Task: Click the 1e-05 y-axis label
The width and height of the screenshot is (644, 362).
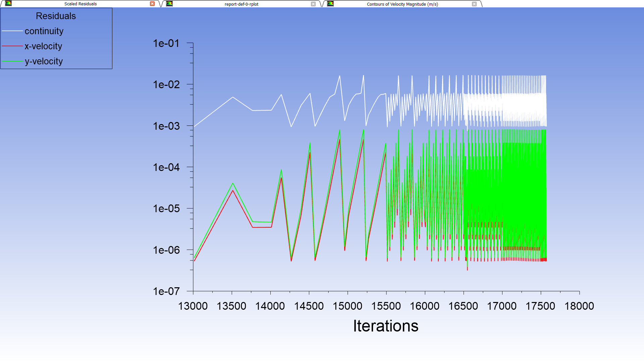Action: pos(166,208)
